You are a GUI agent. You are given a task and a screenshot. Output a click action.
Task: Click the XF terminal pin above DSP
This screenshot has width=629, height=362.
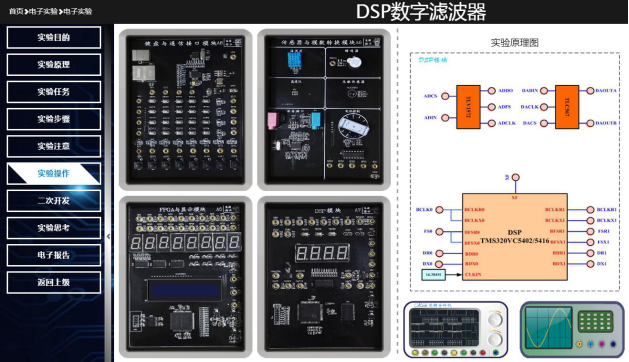516,177
